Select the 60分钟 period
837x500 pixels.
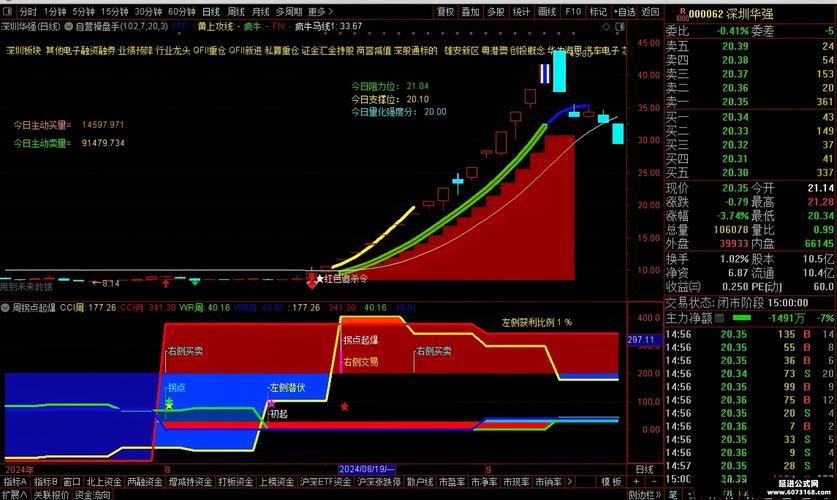point(181,11)
